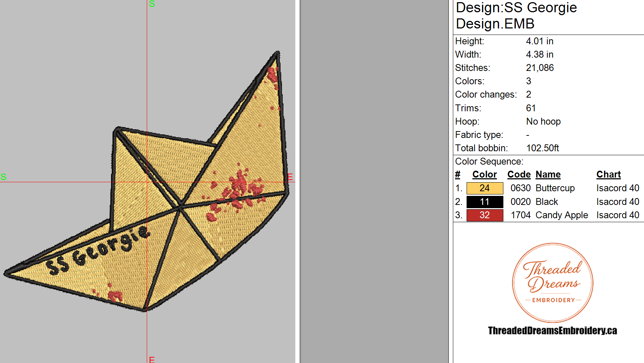Click the Buttercup color swatch numbered 24

(485, 188)
